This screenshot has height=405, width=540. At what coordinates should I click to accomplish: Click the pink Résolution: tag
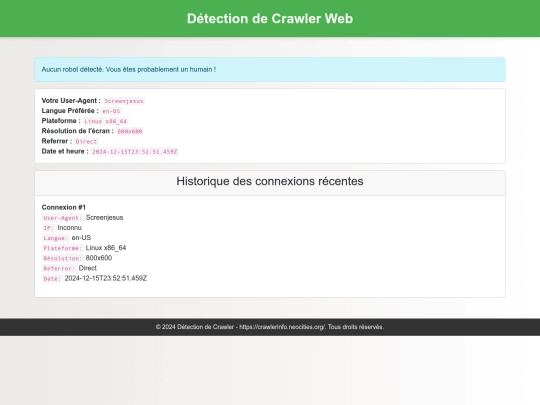tap(63, 258)
